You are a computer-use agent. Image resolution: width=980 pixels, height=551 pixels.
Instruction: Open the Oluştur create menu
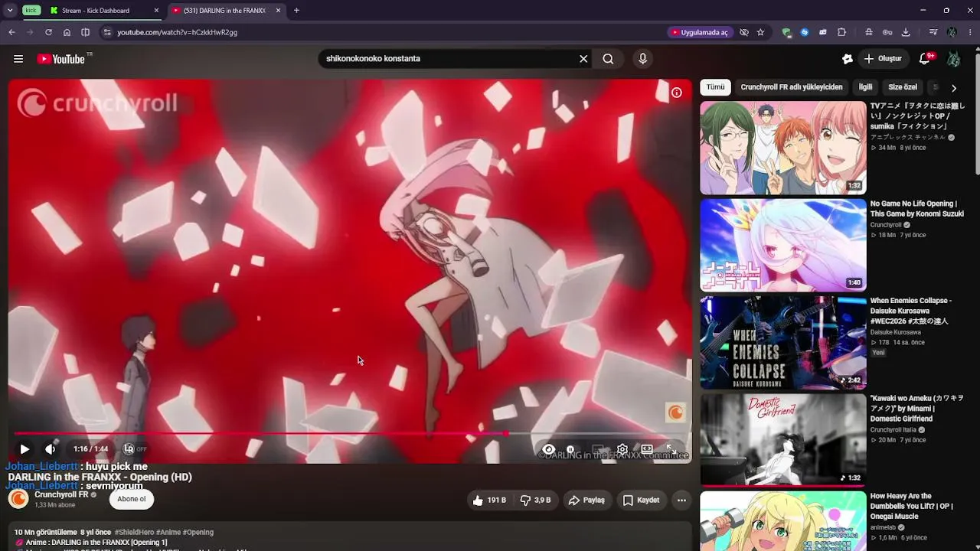pyautogui.click(x=882, y=59)
